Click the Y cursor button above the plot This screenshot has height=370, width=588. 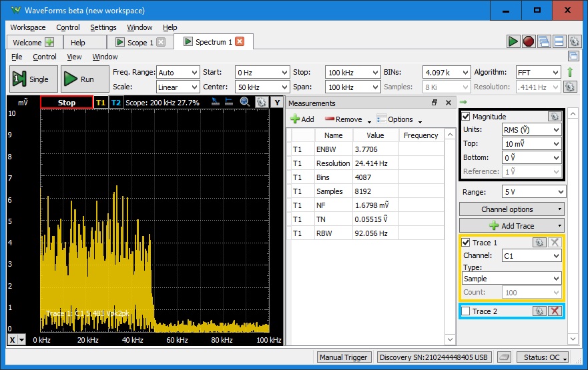click(277, 103)
